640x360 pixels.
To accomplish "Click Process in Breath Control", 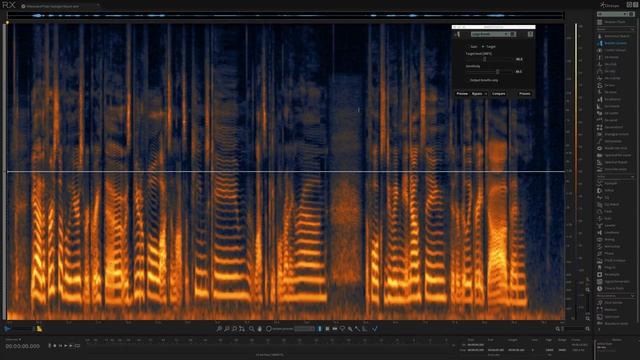I will [x=525, y=93].
